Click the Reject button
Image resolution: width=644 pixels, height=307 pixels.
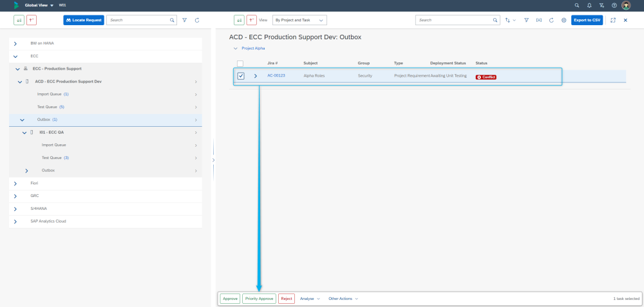tap(287, 299)
